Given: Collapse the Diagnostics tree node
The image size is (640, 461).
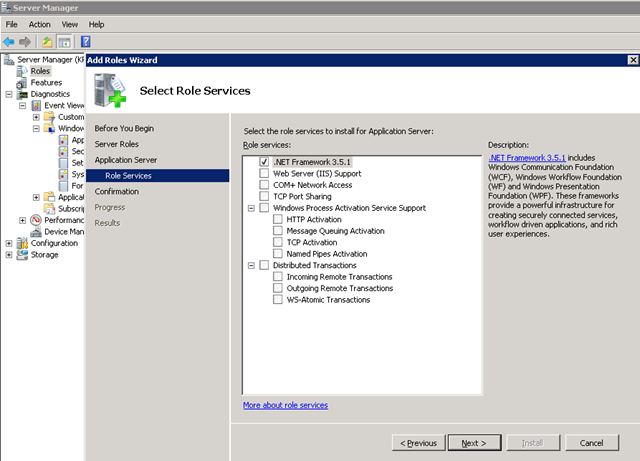Looking at the screenshot, I should [9, 94].
